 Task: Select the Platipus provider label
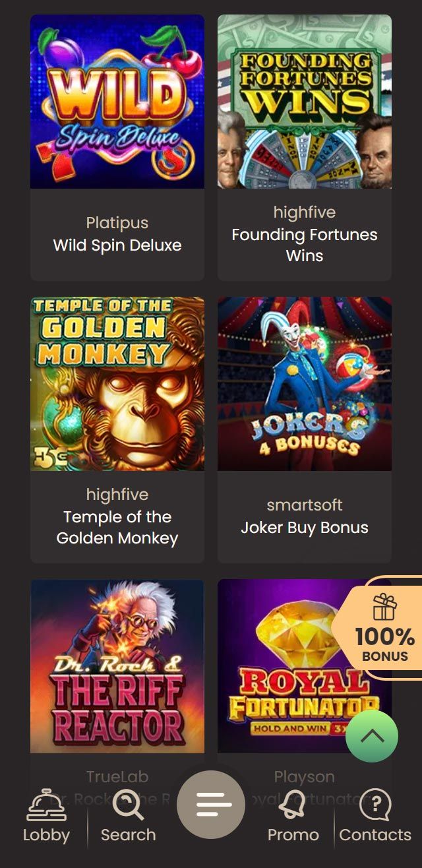117,223
